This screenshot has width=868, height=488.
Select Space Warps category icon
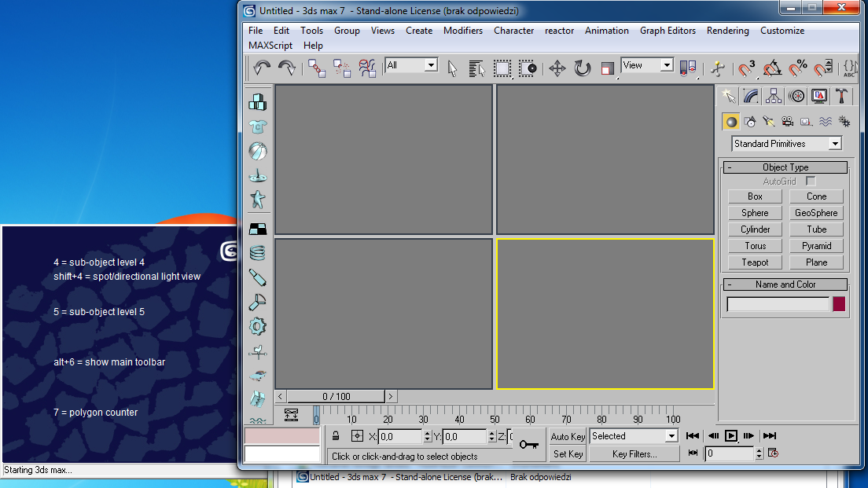pyautogui.click(x=826, y=122)
